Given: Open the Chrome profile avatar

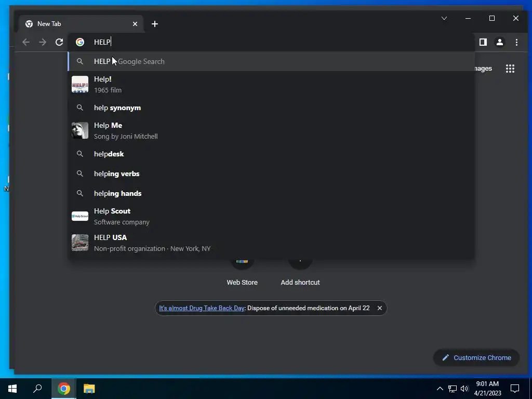Looking at the screenshot, I should (500, 42).
